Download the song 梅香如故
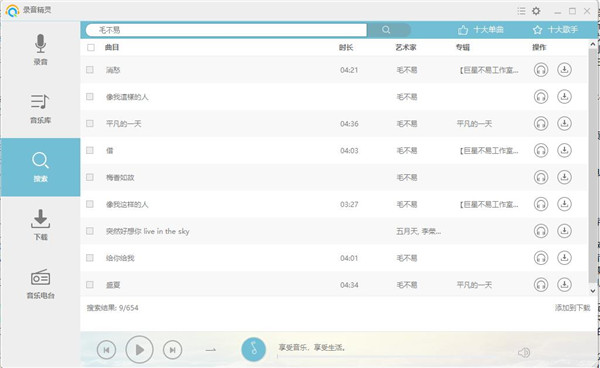The image size is (600, 368). [564, 177]
